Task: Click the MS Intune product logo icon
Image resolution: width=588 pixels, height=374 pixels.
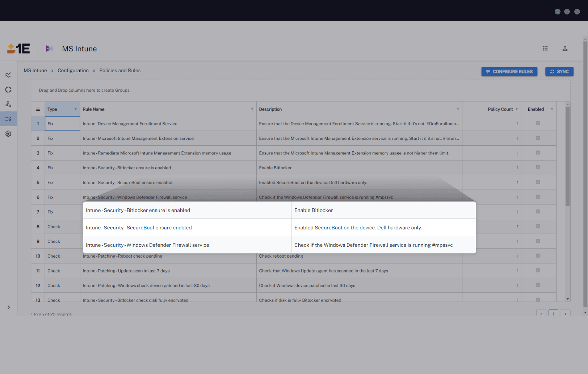Action: 50,48
